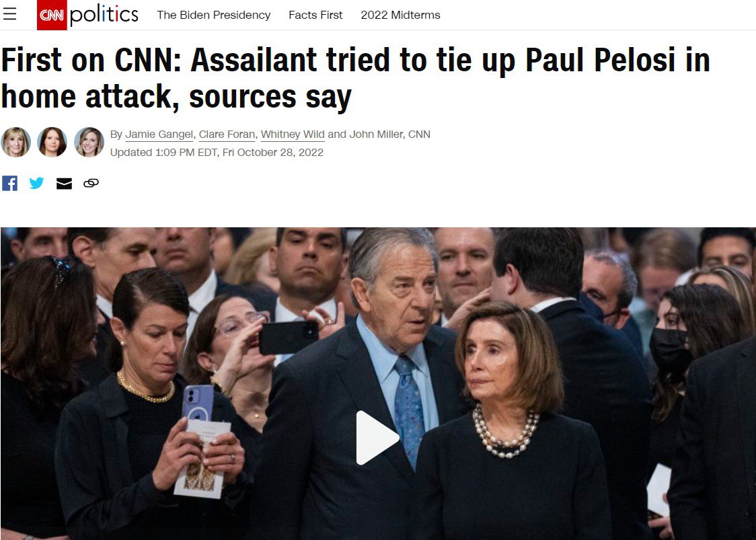This screenshot has width=756, height=540.
Task: Share article via Facebook icon
Action: 9,183
